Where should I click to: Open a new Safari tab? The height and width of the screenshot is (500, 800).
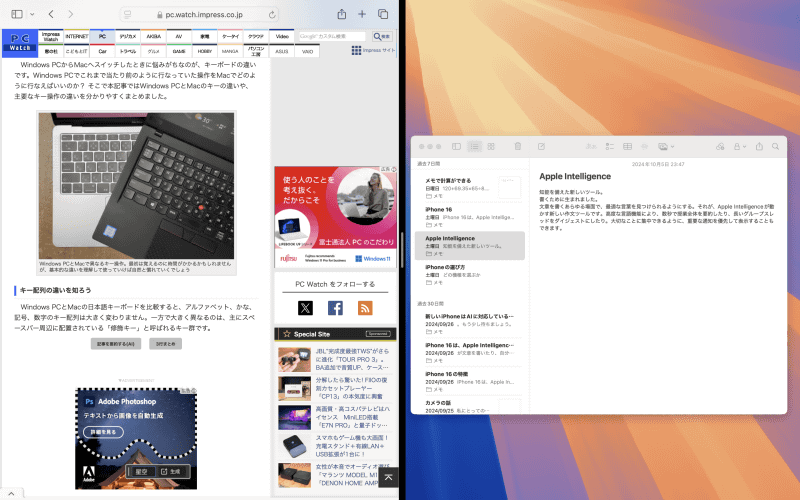tap(362, 14)
